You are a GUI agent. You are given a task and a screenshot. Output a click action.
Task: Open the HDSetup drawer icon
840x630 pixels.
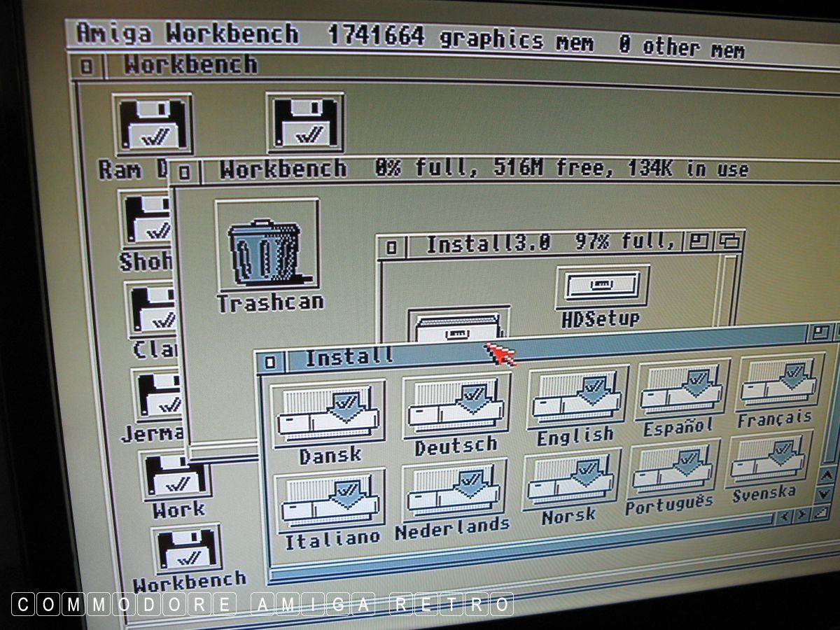(x=602, y=287)
